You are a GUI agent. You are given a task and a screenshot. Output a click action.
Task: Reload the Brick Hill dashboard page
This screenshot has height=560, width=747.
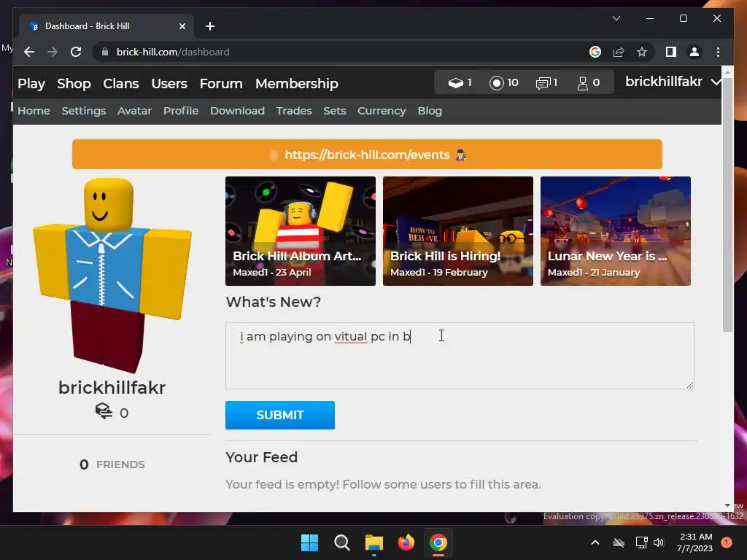76,52
